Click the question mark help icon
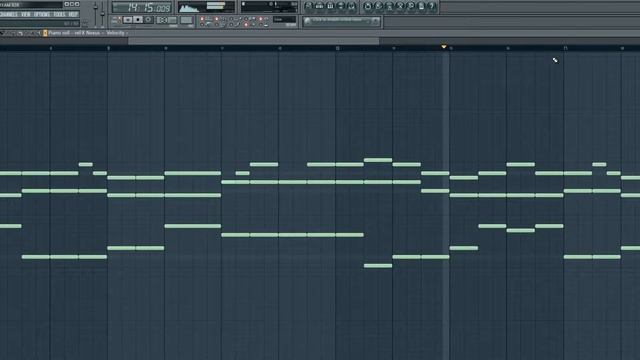This screenshot has height=360, width=640. pyautogui.click(x=432, y=6)
